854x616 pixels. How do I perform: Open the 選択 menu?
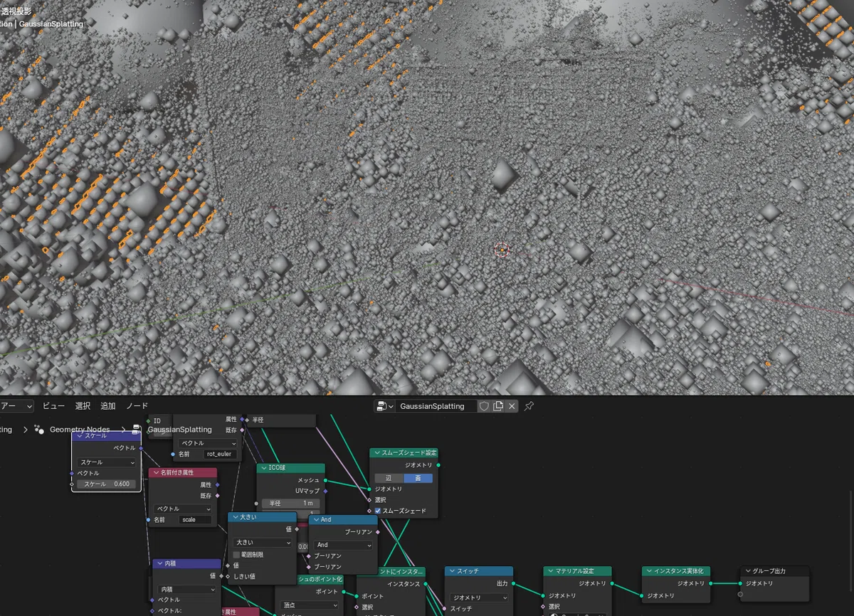tap(83, 406)
